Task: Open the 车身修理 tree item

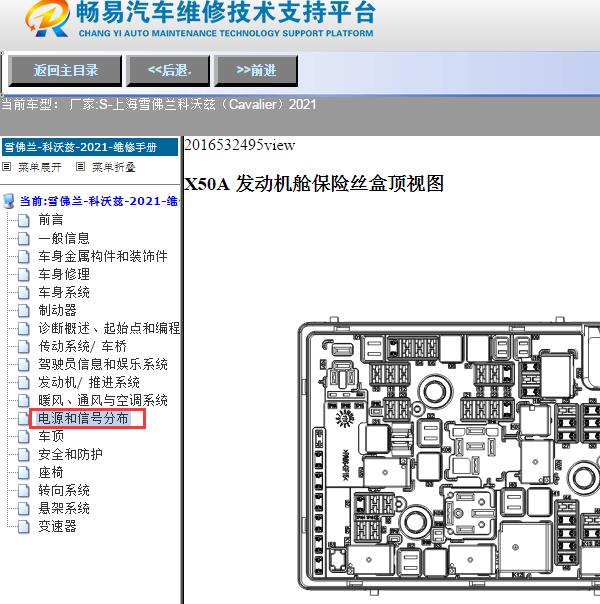Action: [64, 274]
